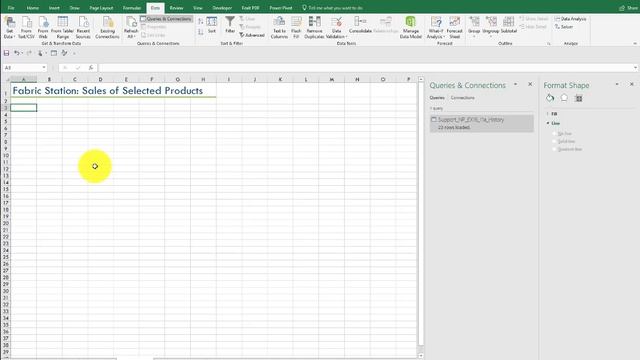Expand the formula bar arrow

[636, 68]
